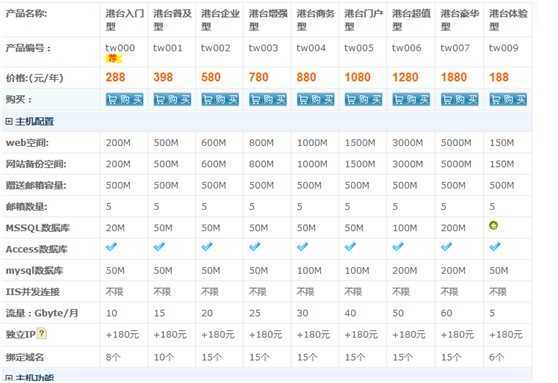Image resolution: width=558 pixels, height=383 pixels.
Task: Click the recommended badge under tw000
Action: [x=112, y=58]
